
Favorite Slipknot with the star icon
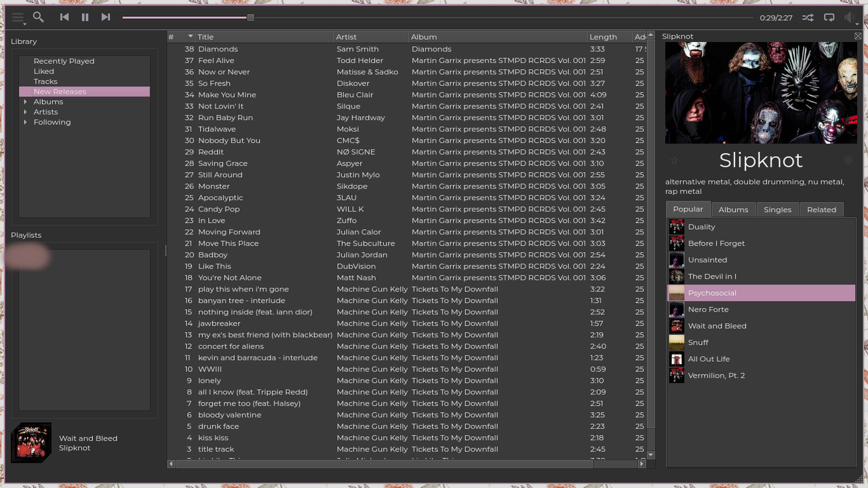click(x=674, y=161)
